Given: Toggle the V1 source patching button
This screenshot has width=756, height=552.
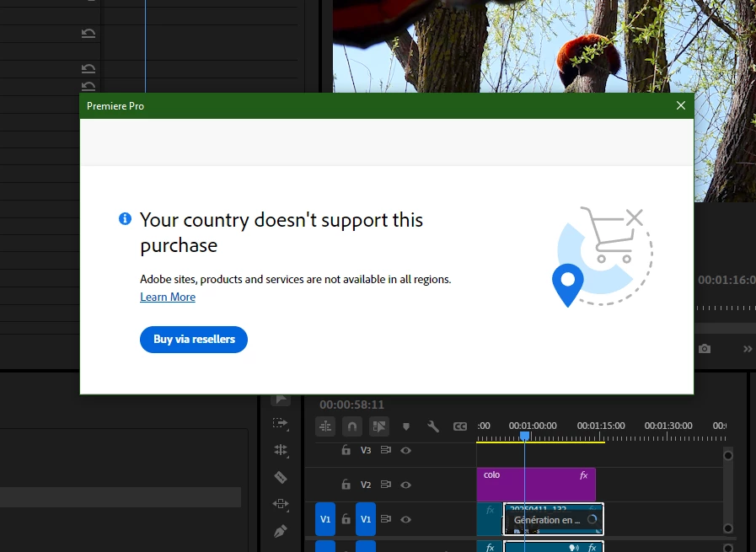Looking at the screenshot, I should (x=325, y=519).
